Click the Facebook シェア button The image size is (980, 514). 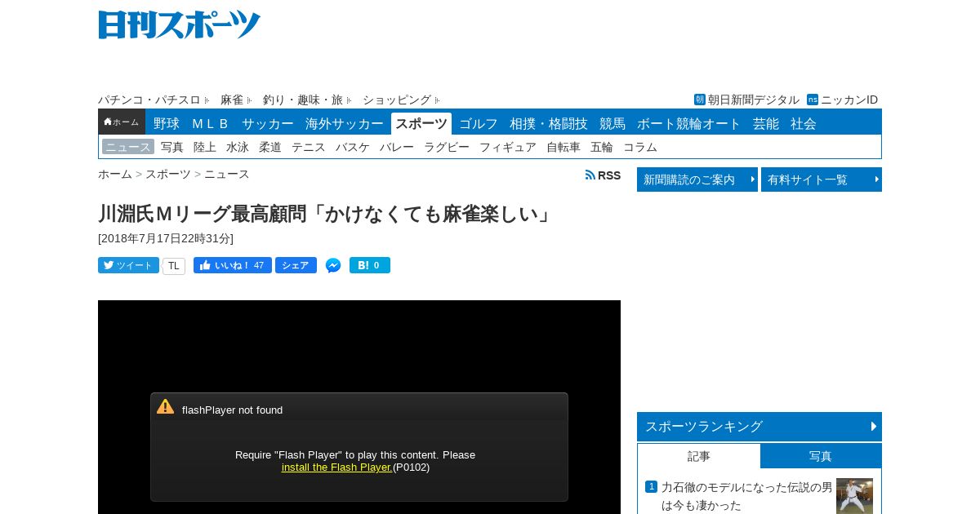(296, 265)
